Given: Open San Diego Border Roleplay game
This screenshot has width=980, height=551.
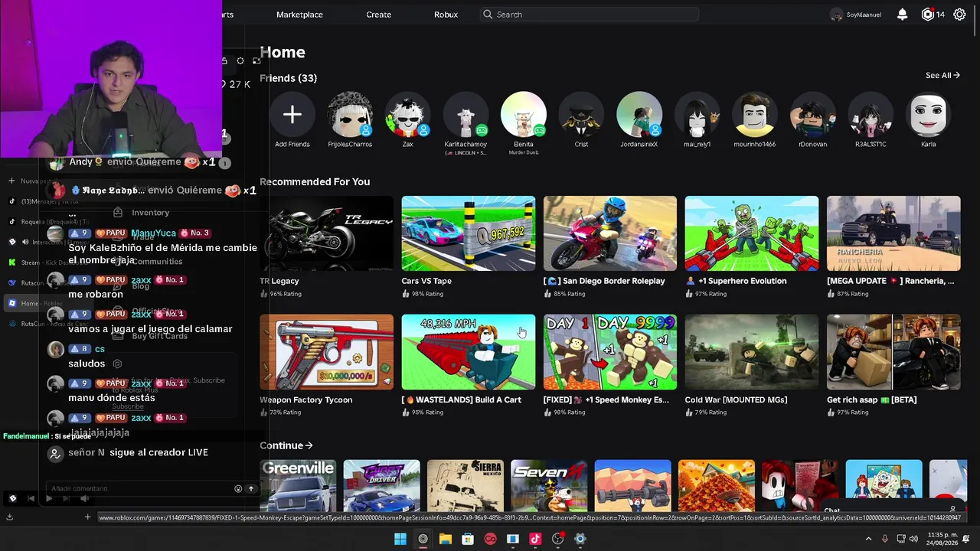Looking at the screenshot, I should pyautogui.click(x=610, y=233).
